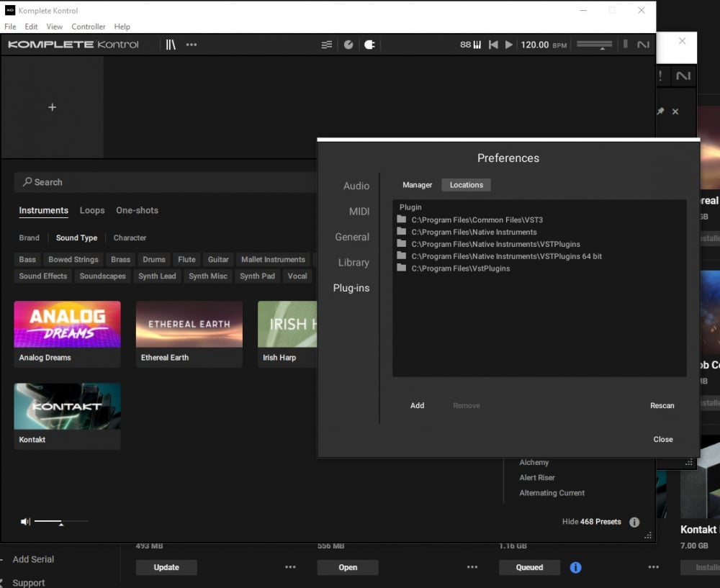This screenshot has width=720, height=588.
Task: Toggle the Drums tag
Action: click(154, 259)
